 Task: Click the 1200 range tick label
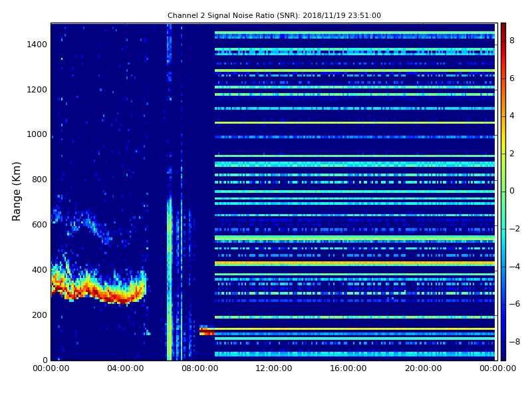tap(37, 90)
